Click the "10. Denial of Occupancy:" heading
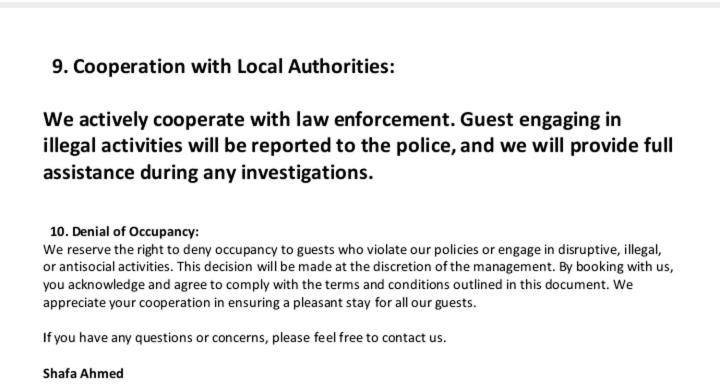Image resolution: width=720 pixels, height=384 pixels. pyautogui.click(x=124, y=232)
